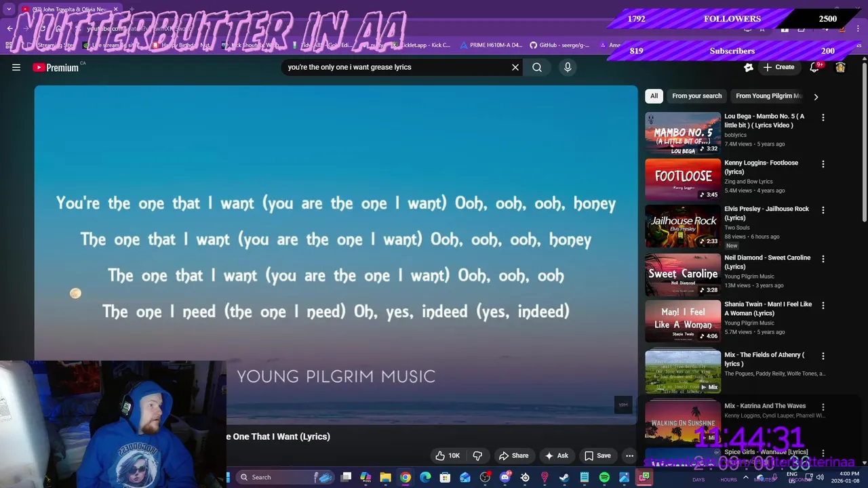Play Man! I Feel Like A Woman thumbnail
The image size is (868, 488).
point(683,321)
